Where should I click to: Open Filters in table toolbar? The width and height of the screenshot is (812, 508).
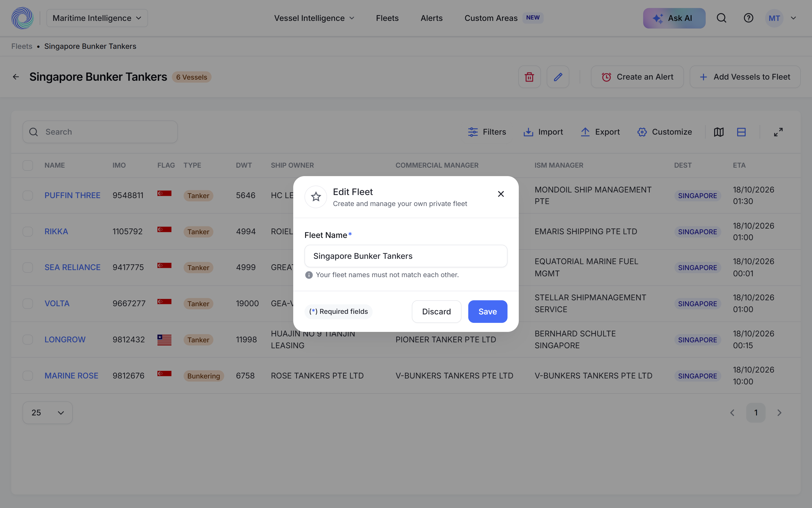487,132
